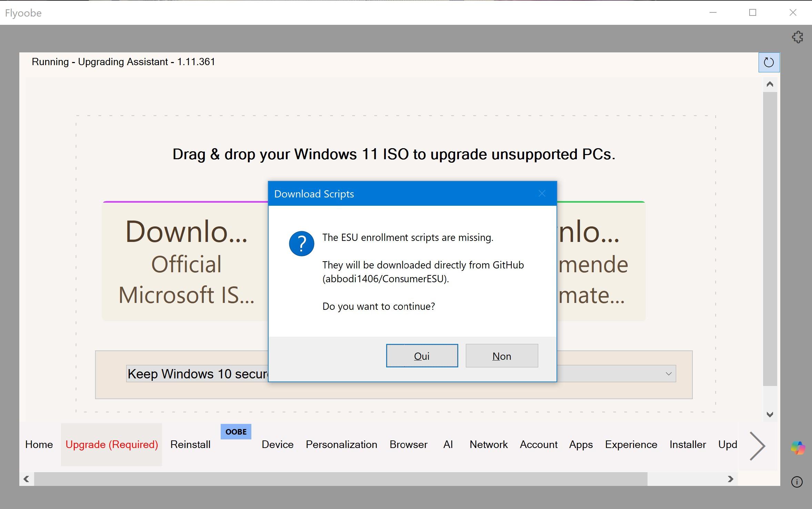Open the info circle icon
The height and width of the screenshot is (509, 812).
point(797,482)
